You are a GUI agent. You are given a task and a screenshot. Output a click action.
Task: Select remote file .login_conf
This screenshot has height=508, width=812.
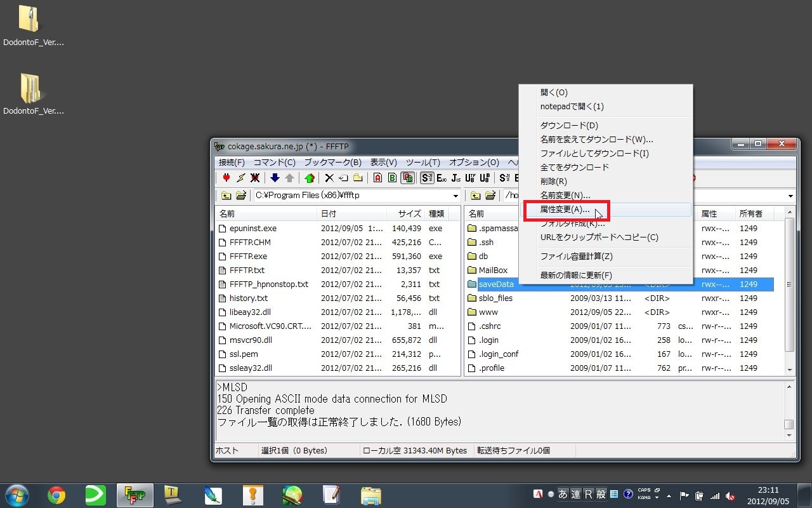point(498,354)
